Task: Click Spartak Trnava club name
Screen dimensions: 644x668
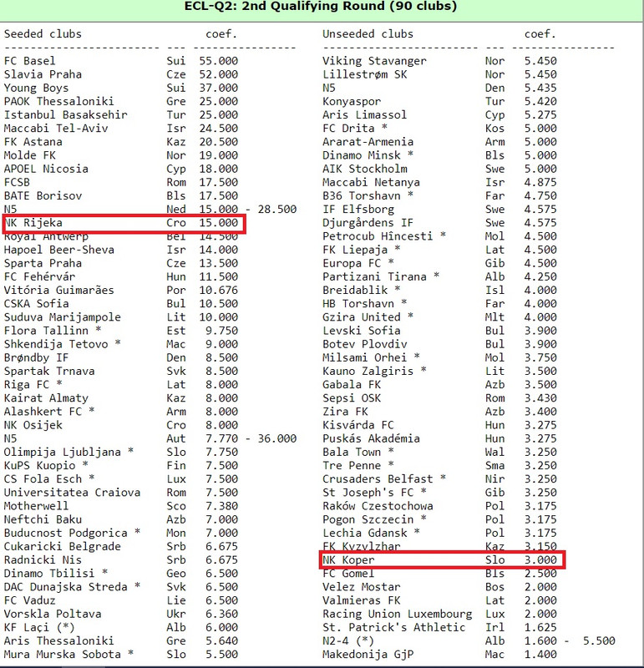Action: (x=49, y=371)
